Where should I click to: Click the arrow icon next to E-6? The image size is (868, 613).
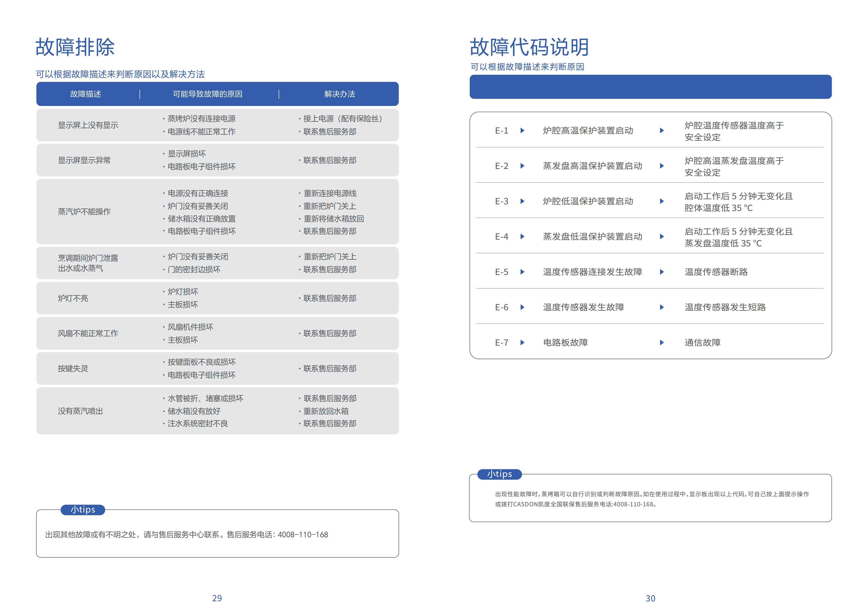coord(522,307)
